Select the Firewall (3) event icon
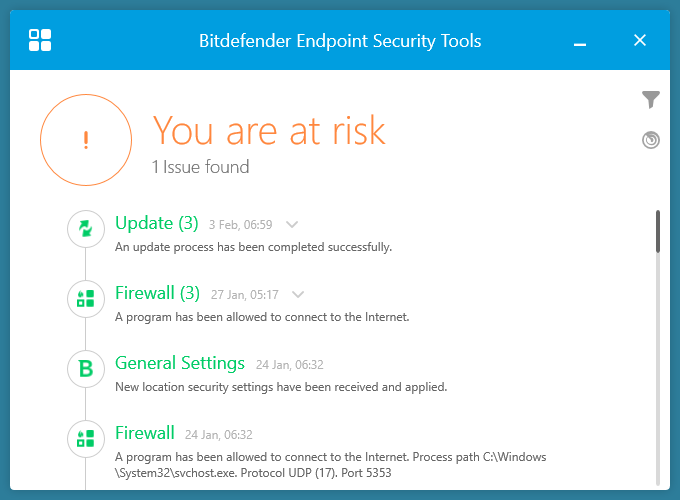 (x=86, y=299)
